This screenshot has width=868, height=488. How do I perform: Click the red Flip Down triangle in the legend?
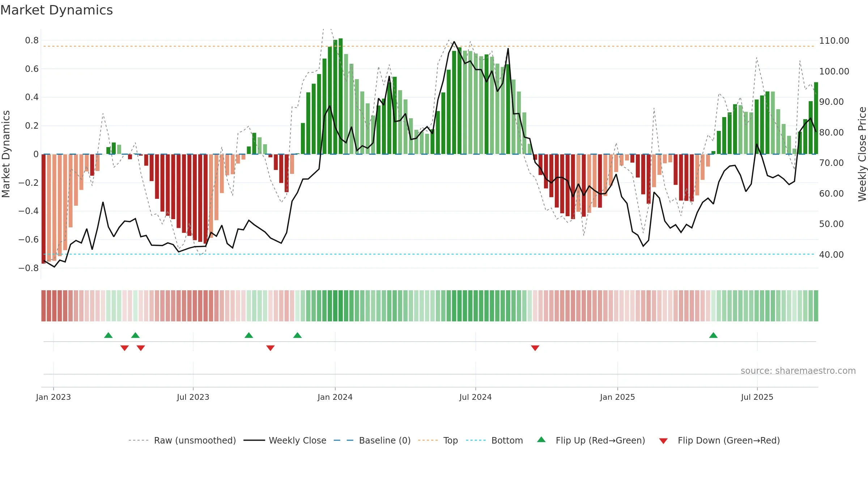(663, 441)
